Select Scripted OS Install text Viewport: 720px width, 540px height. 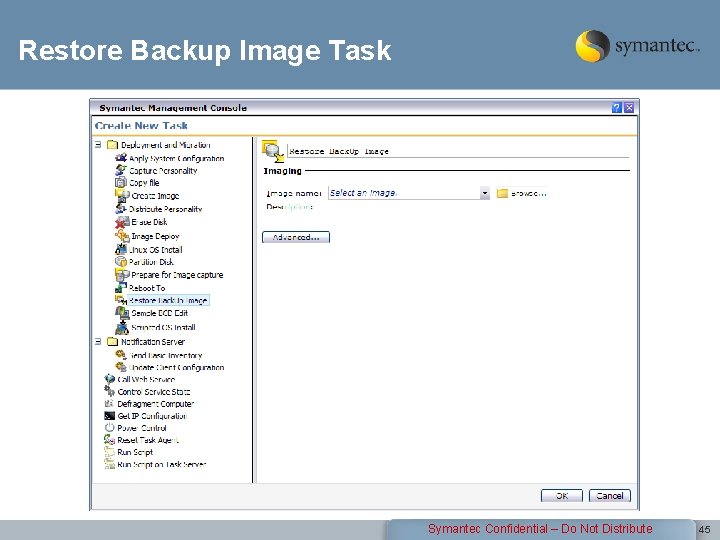click(x=163, y=328)
